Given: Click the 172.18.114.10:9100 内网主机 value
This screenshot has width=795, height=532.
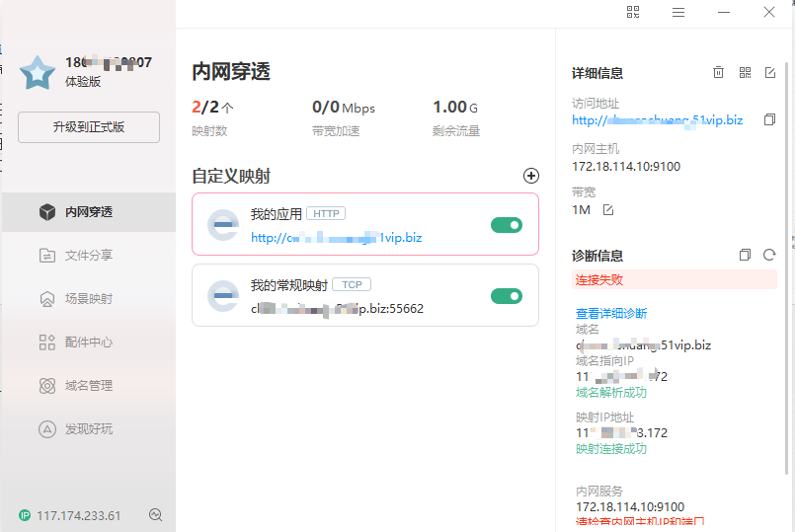Looking at the screenshot, I should coord(626,167).
